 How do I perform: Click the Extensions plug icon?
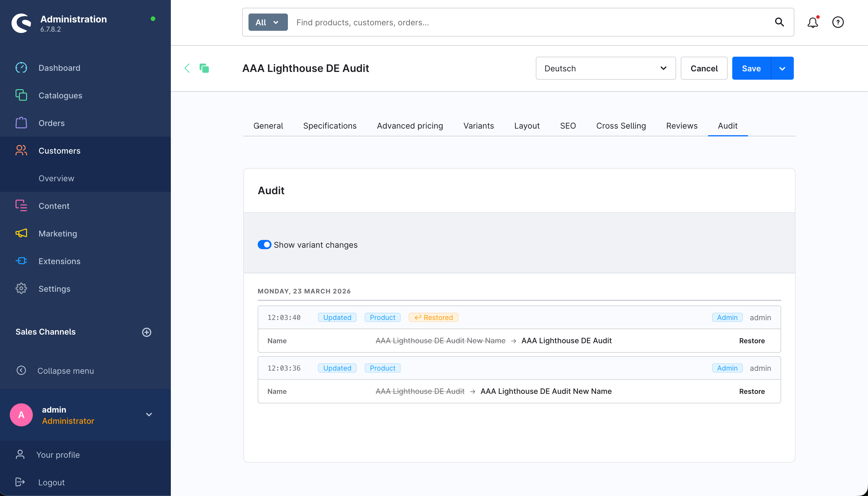(x=21, y=261)
